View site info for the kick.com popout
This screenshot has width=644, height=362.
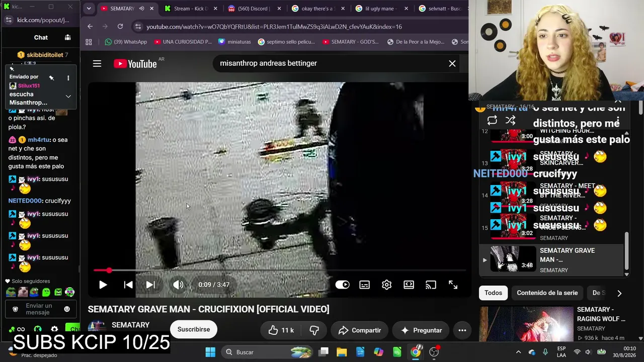(9, 20)
